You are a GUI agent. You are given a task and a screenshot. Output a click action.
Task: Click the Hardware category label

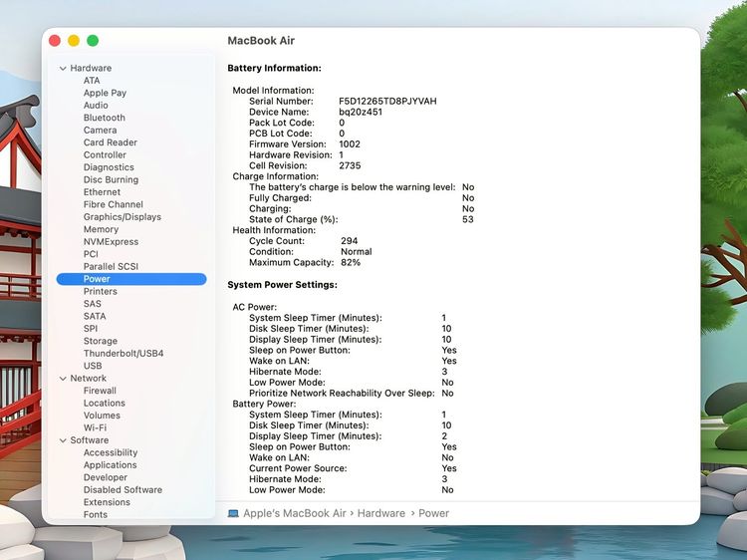coord(91,68)
